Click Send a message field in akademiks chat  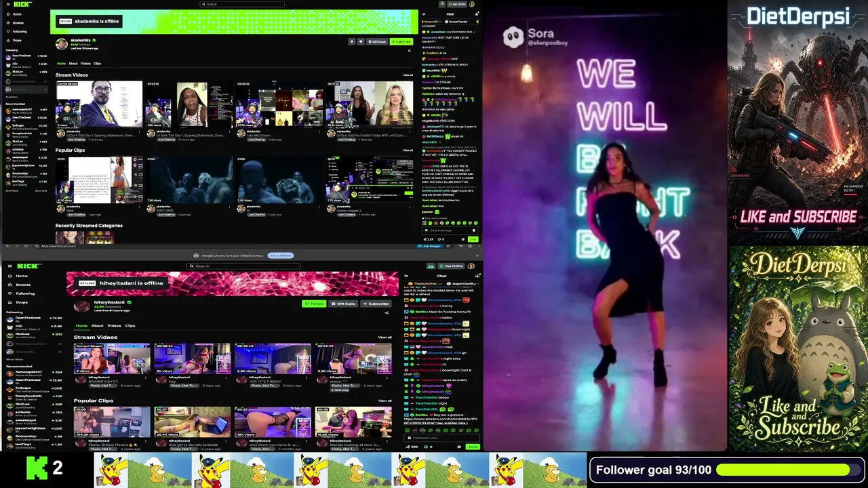450,231
